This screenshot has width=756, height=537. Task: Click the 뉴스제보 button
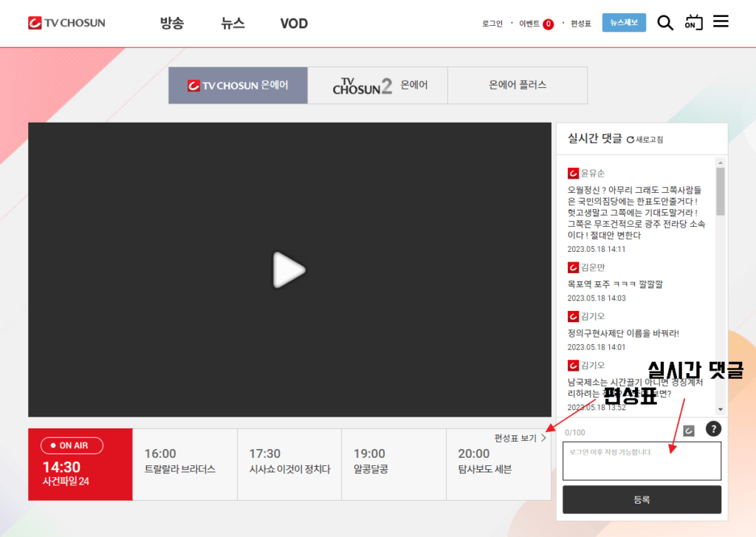tap(624, 23)
